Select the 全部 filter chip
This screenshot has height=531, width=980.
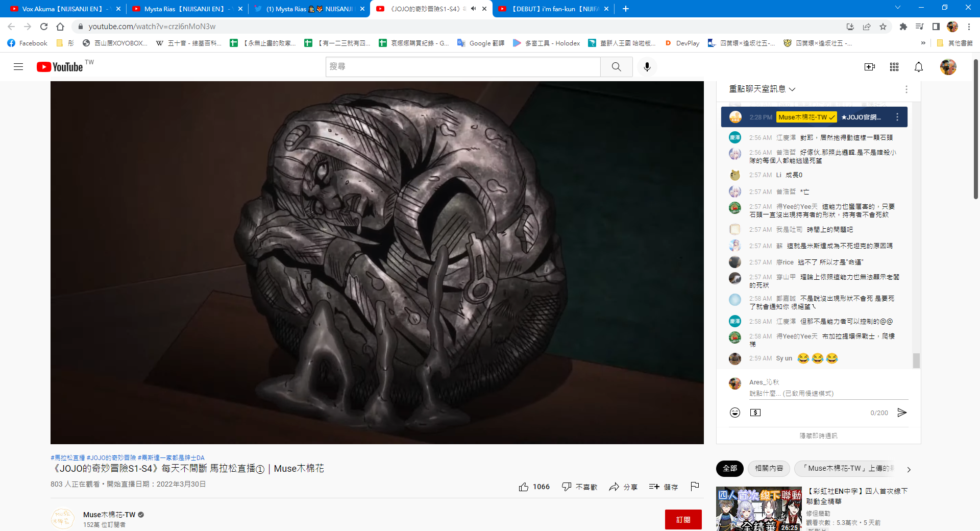(x=730, y=468)
